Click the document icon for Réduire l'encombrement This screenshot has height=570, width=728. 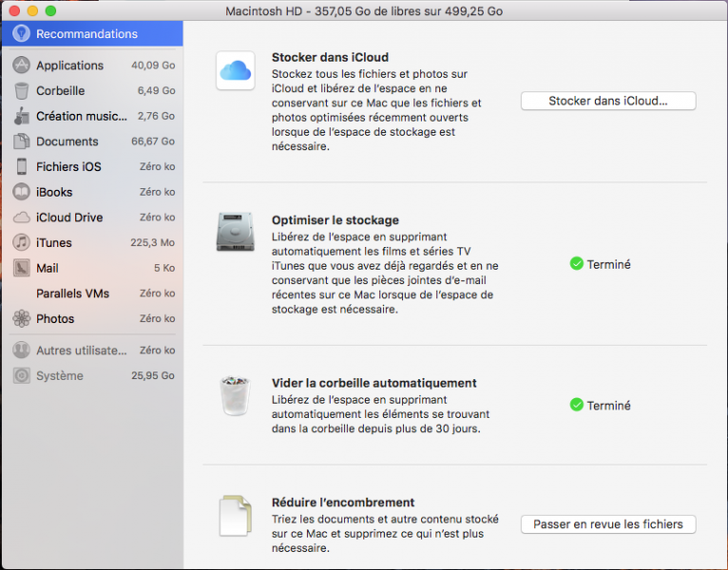[x=236, y=516]
